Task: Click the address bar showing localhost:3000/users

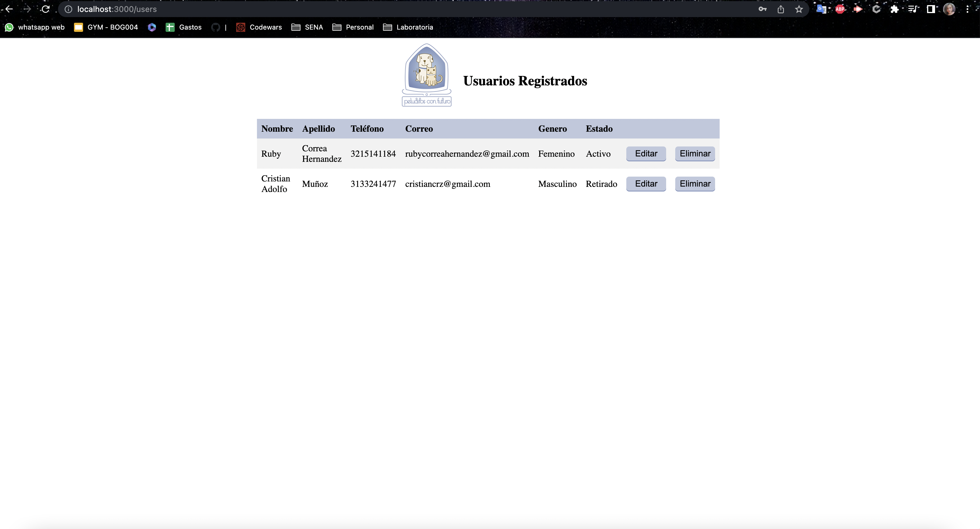Action: tap(116, 9)
